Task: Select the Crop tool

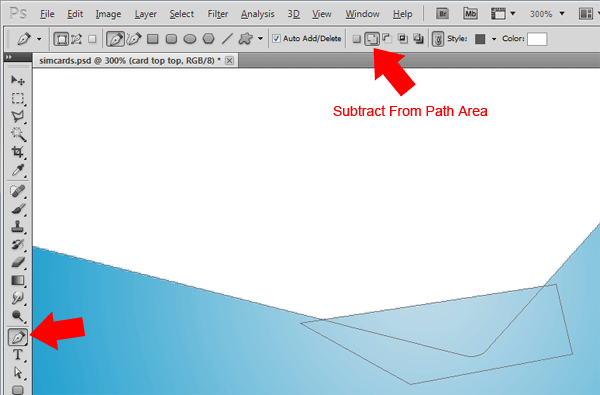Action: [x=18, y=152]
